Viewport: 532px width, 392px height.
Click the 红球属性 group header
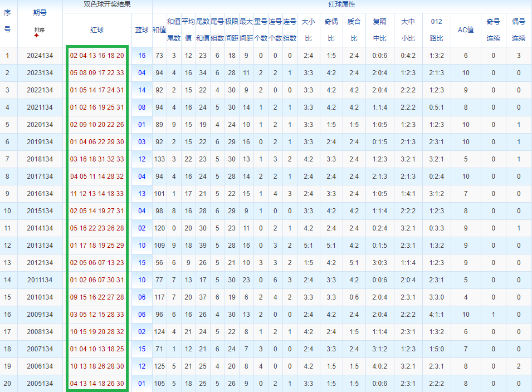click(x=341, y=4)
